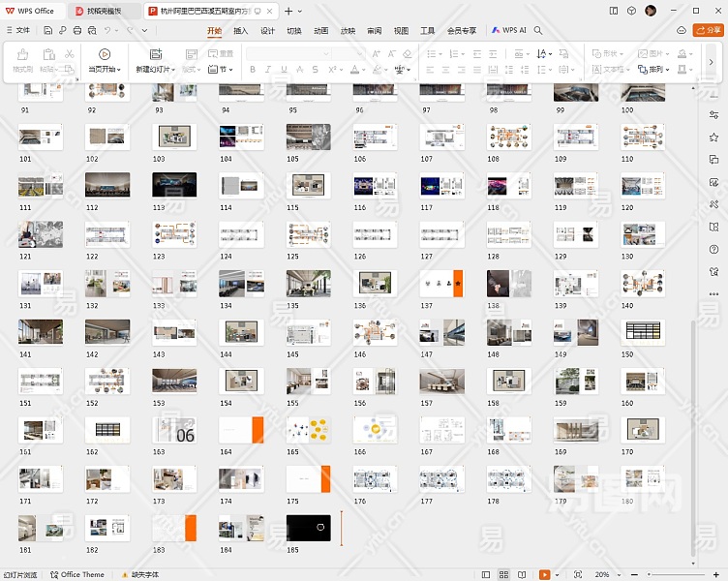Click the save icon in quick access toolbar
This screenshot has height=581, width=728.
tap(48, 30)
